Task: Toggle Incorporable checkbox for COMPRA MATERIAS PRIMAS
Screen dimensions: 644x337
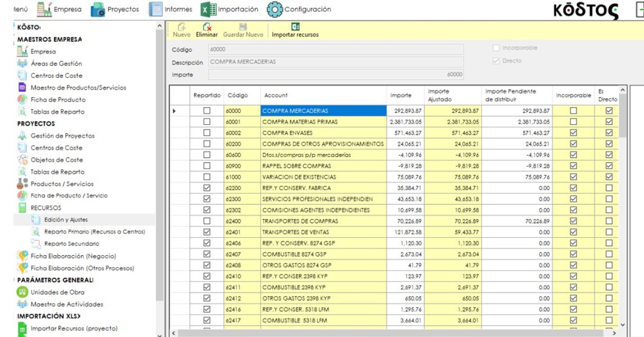Action: (x=573, y=121)
